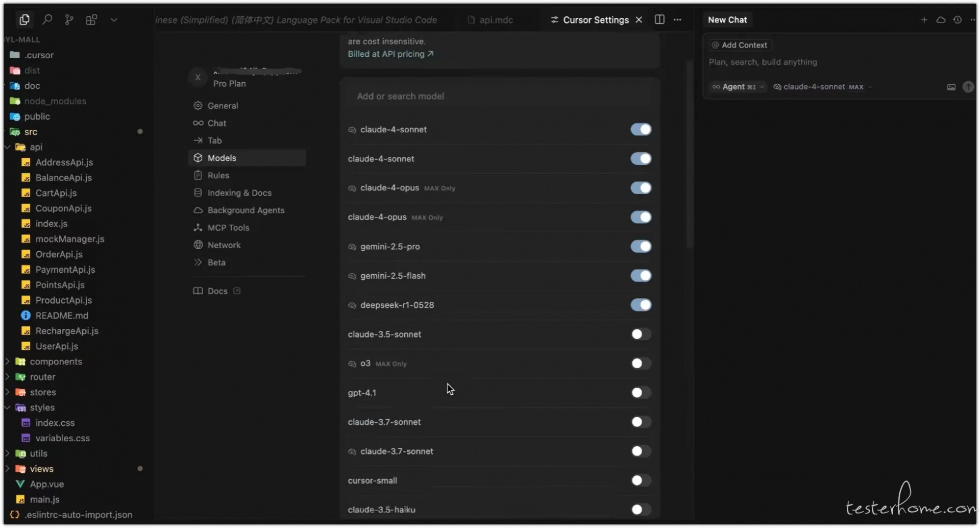Expand the activity bar overflow chevron
This screenshot has width=980, height=528.
(114, 19)
